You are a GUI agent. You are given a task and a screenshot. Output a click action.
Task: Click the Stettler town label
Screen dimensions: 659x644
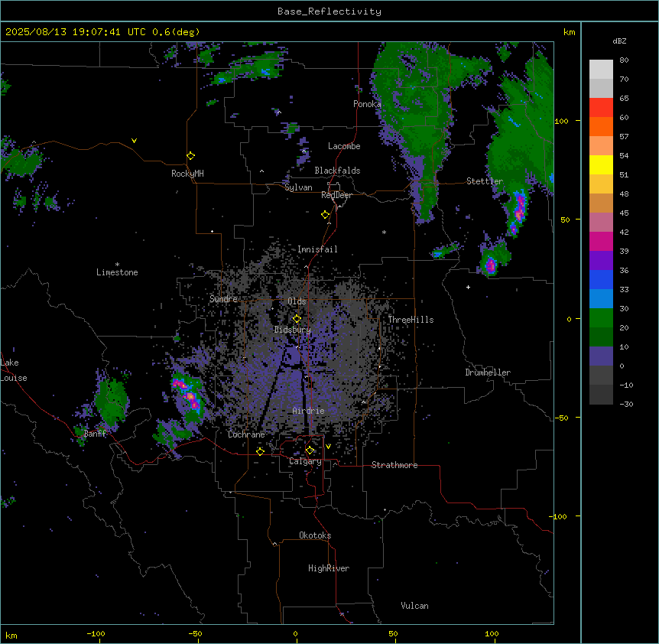(485, 181)
